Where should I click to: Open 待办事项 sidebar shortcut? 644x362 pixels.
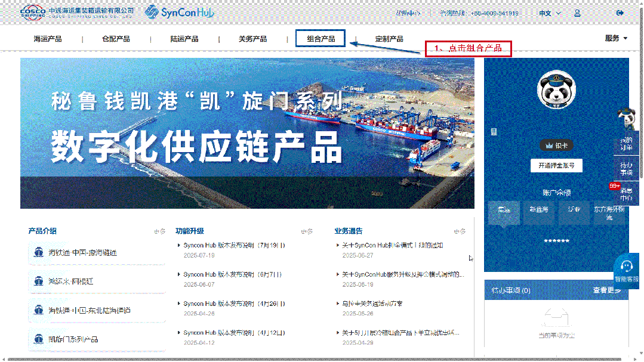point(626,169)
